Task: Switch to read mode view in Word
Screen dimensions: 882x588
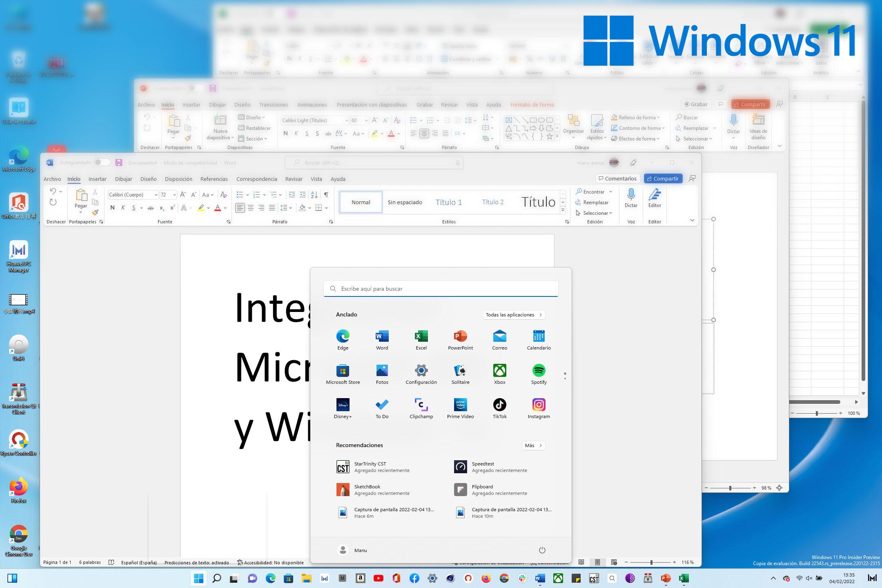Action: (581, 562)
